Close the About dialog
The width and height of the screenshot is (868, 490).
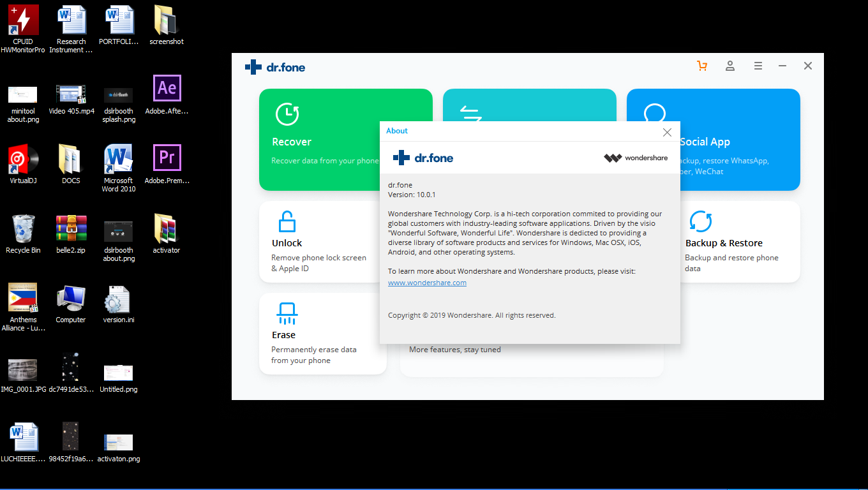(x=667, y=132)
